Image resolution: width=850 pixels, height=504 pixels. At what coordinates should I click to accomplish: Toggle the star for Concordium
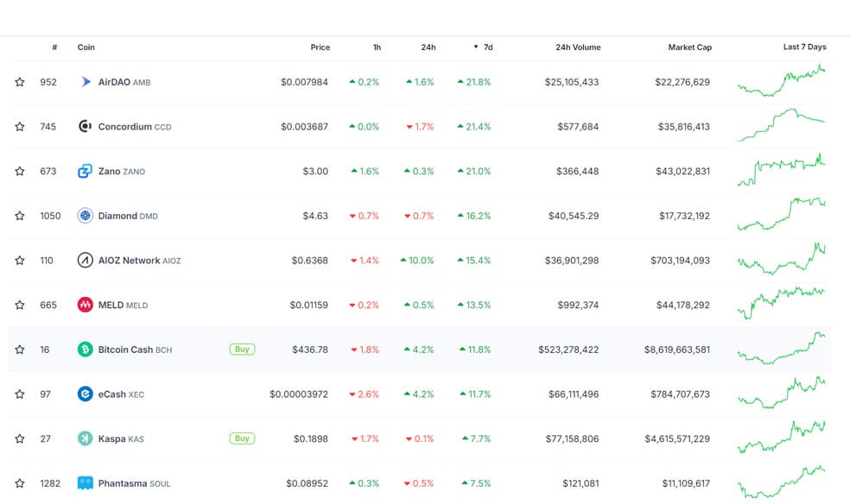point(20,127)
